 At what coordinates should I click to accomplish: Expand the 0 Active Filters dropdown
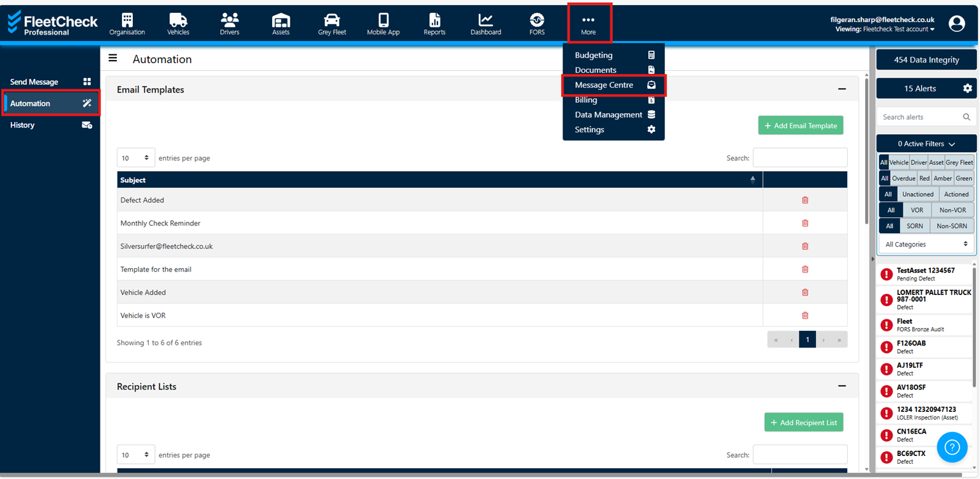[926, 144]
